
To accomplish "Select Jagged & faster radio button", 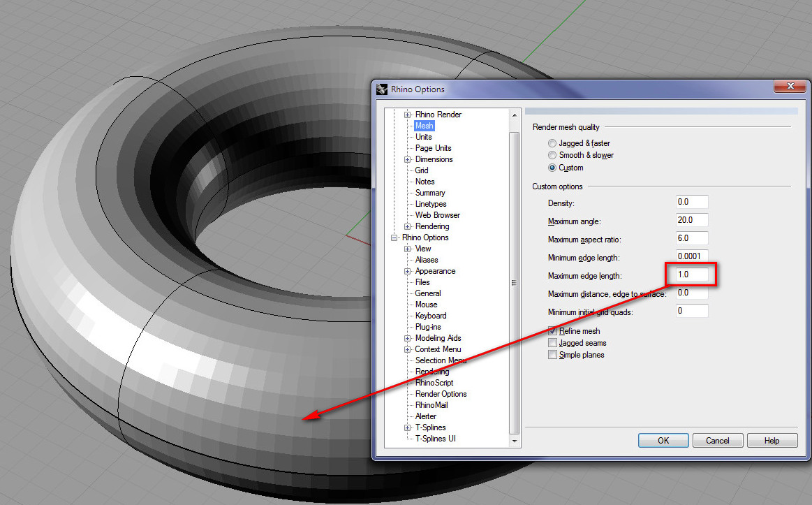I will pyautogui.click(x=552, y=143).
